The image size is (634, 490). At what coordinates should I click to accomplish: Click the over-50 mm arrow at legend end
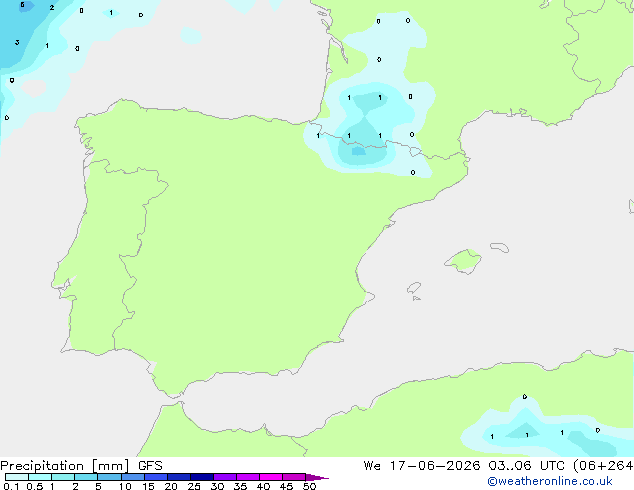point(317,477)
